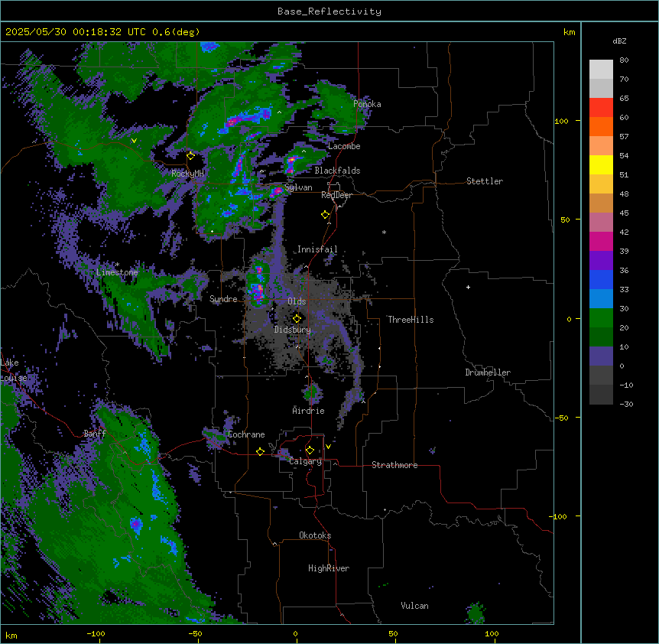Click storm core echo beside Sylvan label
Viewport: 659px width, 644px height.
tap(277, 192)
